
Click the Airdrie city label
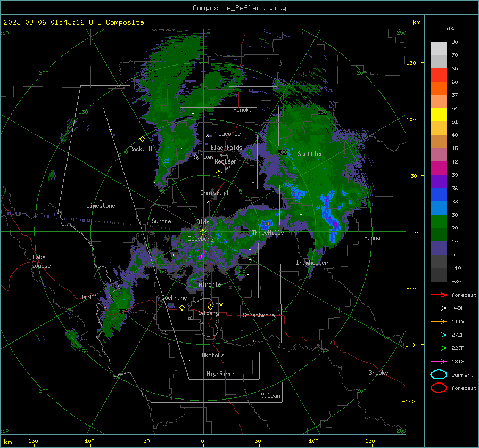pyautogui.click(x=210, y=284)
